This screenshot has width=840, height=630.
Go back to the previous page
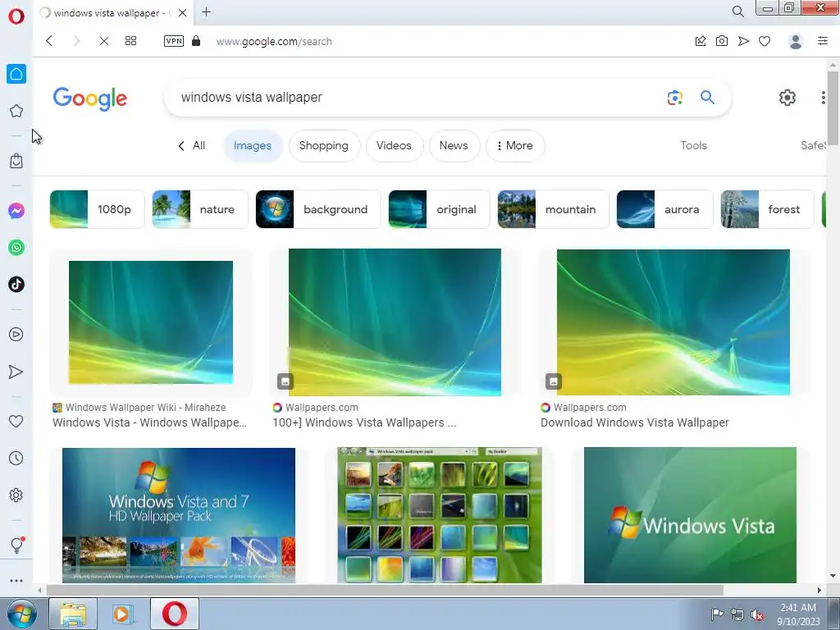49,41
